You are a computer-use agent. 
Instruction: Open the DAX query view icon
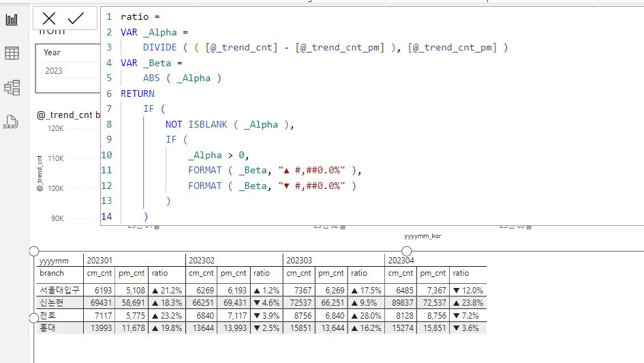point(11,122)
